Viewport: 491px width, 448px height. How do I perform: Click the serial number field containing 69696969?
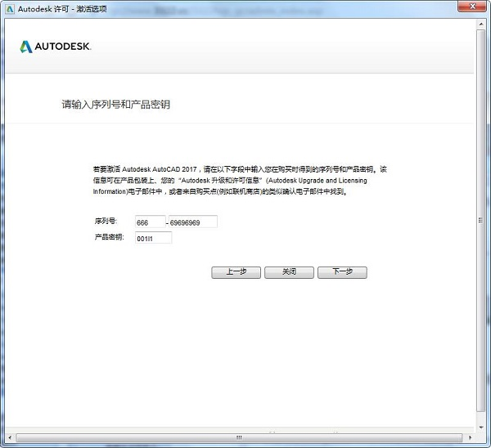[x=192, y=222]
